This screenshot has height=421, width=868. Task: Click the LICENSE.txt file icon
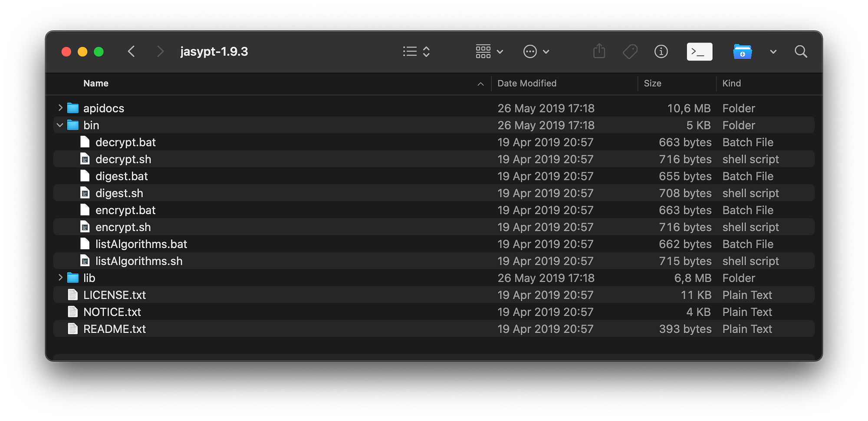(x=73, y=295)
